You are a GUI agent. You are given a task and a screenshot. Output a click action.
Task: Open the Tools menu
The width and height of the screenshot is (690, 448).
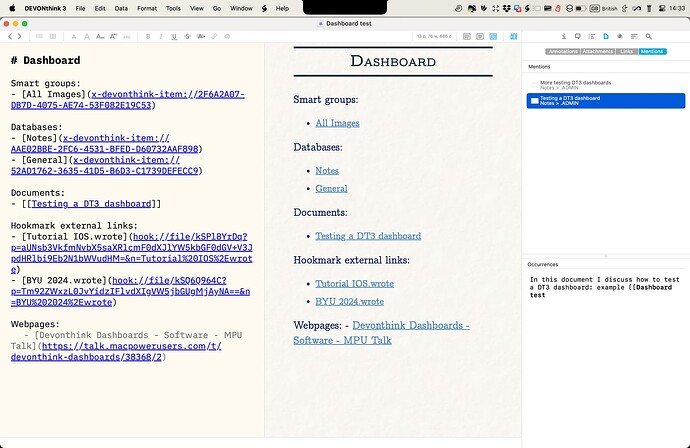pos(173,8)
